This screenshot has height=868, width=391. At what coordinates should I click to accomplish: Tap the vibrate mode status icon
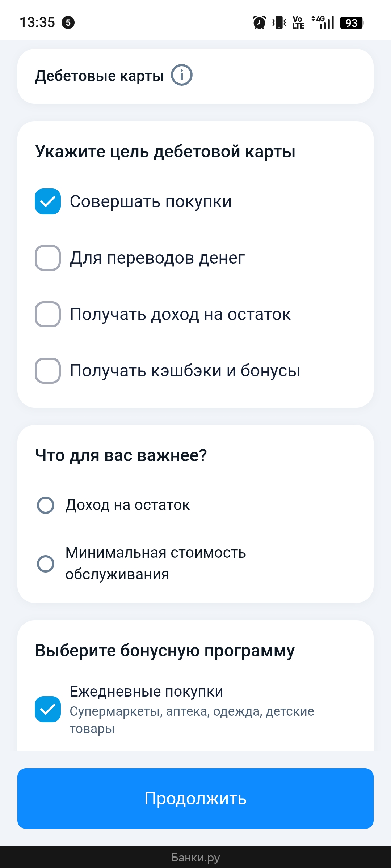(279, 22)
